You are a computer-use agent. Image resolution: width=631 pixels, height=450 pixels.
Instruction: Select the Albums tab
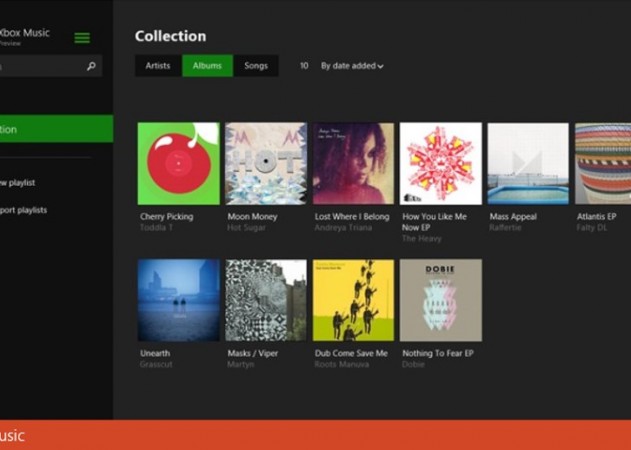pos(207,66)
